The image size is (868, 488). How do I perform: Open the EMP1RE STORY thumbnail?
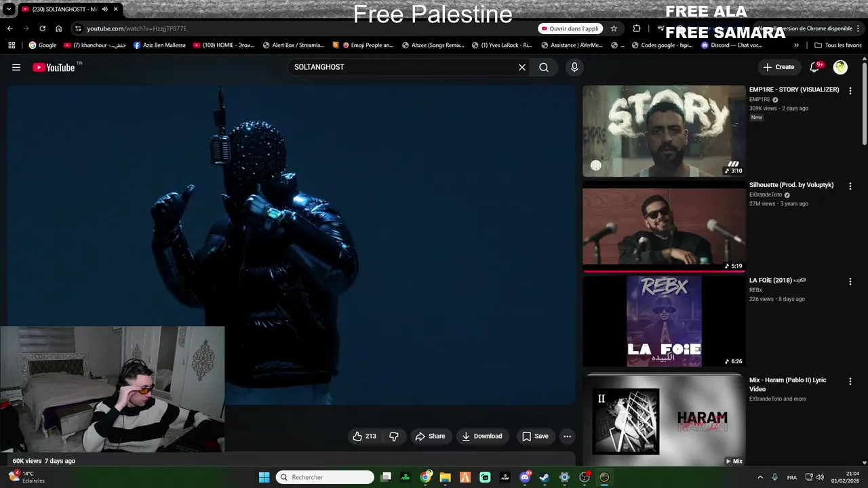pyautogui.click(x=664, y=131)
